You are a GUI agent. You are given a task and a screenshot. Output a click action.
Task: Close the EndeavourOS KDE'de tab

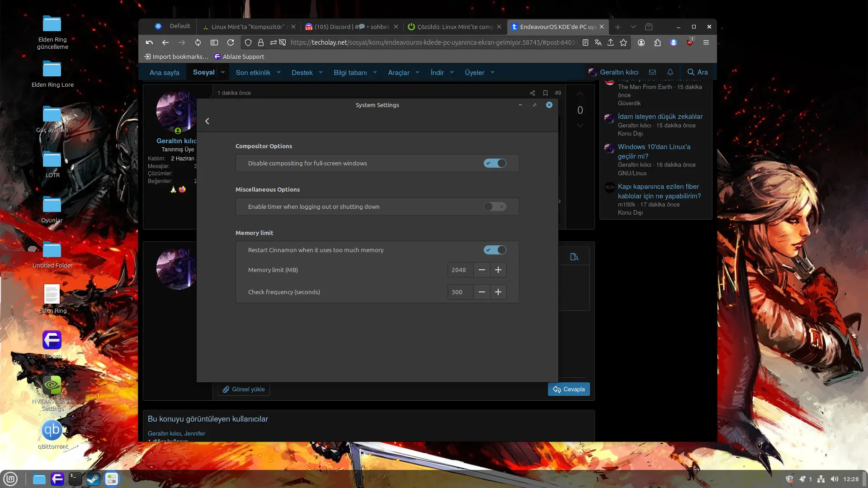pos(602,27)
